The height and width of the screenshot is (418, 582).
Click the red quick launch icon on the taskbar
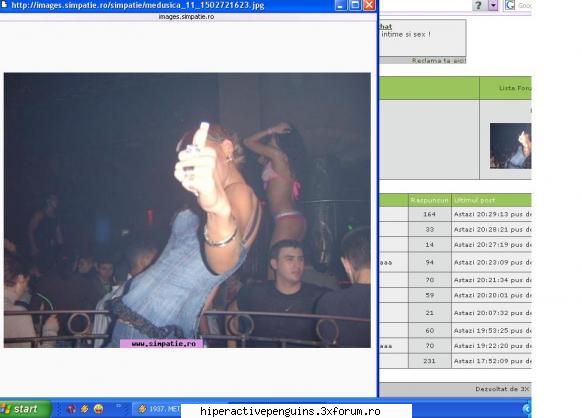[71, 409]
